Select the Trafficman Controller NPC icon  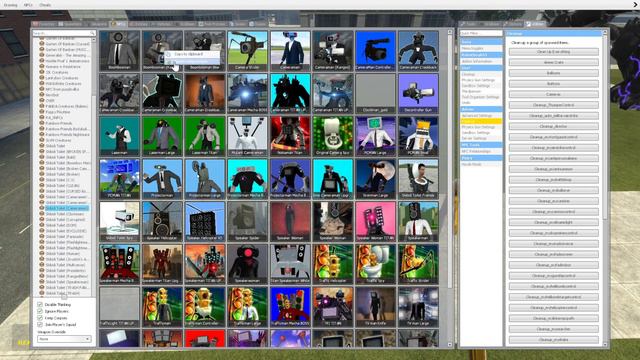click(x=205, y=307)
